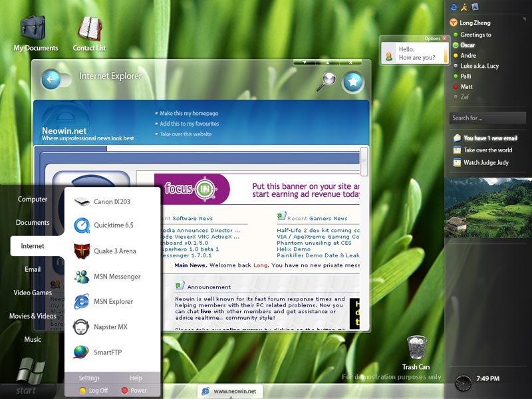This screenshot has height=399, width=532.
Task: Launch Quicktime 6.5 from the menu
Action: [x=112, y=225]
